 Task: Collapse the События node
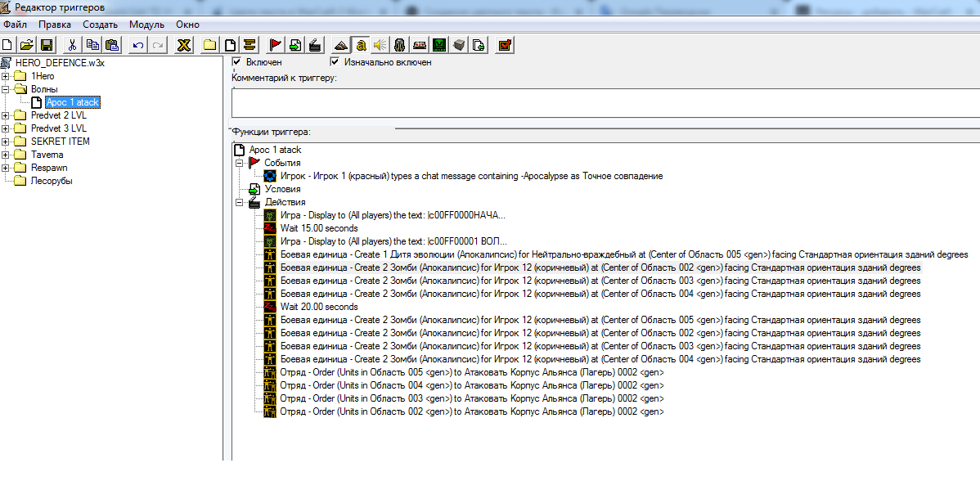(238, 163)
